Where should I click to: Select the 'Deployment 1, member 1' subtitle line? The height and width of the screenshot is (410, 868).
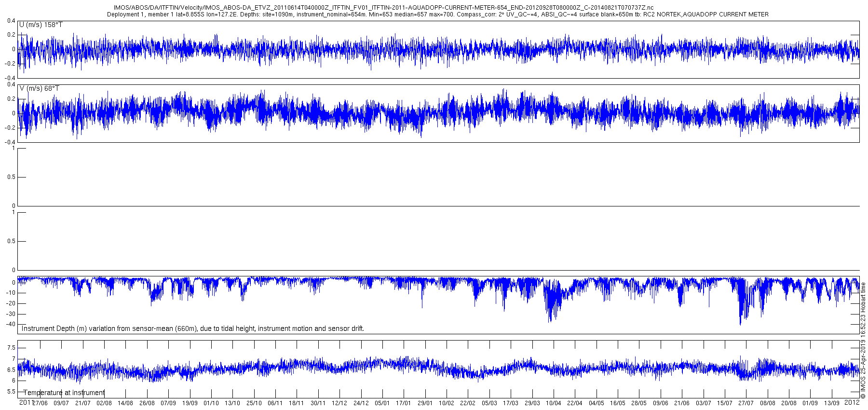[437, 14]
